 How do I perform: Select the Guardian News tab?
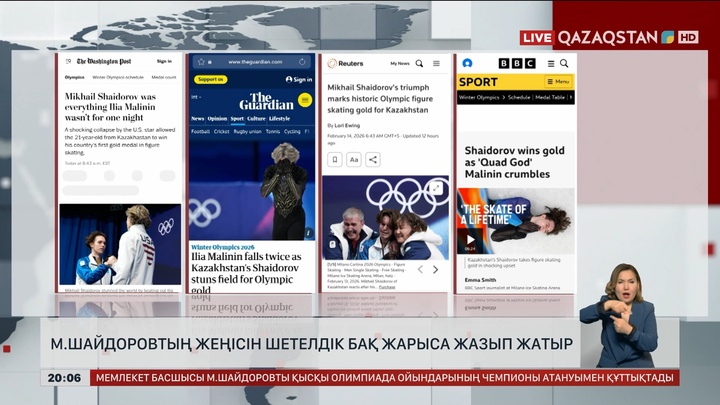click(x=197, y=118)
